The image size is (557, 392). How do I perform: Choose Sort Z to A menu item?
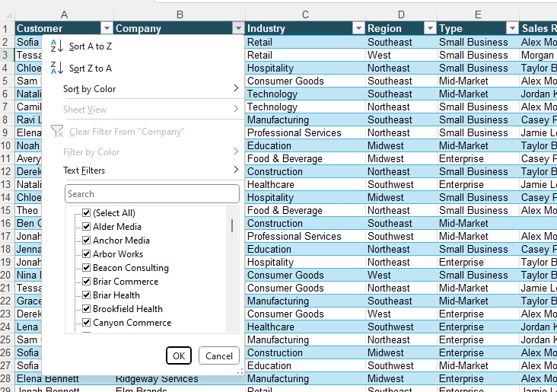tap(143, 68)
